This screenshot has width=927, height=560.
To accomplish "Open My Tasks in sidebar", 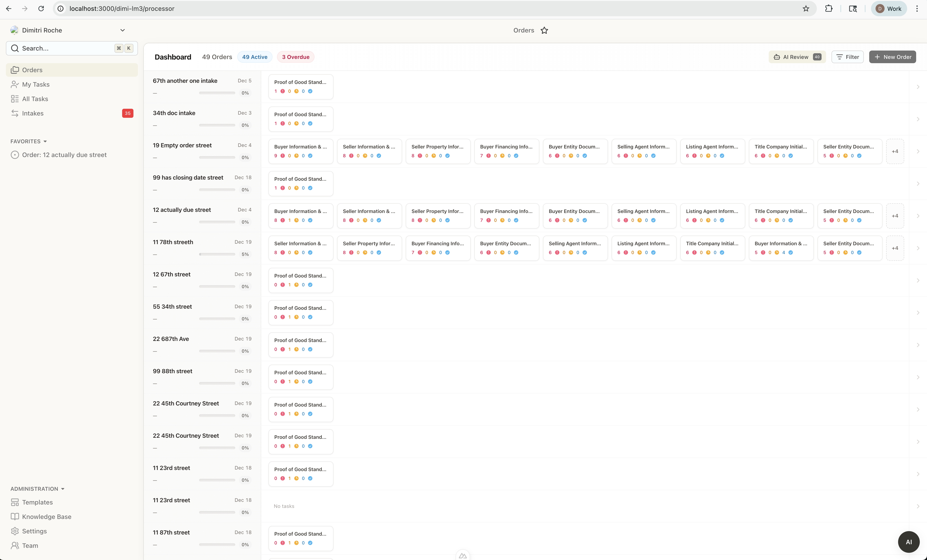I will [x=36, y=84].
